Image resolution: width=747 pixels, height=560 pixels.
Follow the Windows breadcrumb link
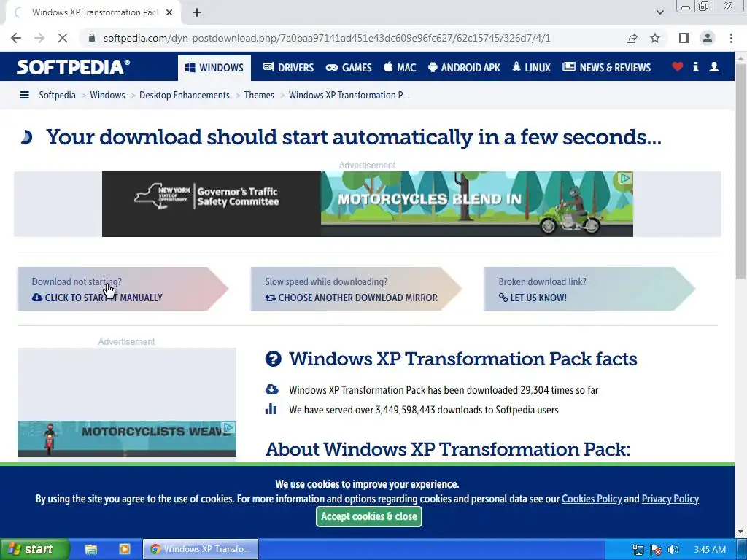tap(107, 96)
